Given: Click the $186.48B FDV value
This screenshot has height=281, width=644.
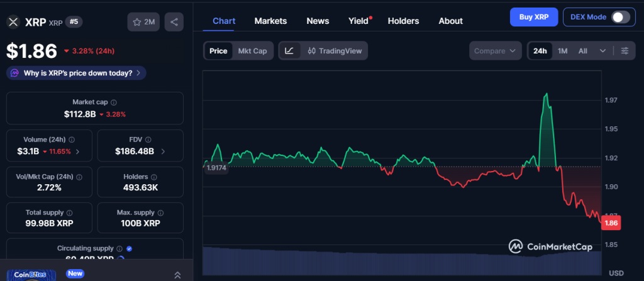Looking at the screenshot, I should pyautogui.click(x=135, y=152).
